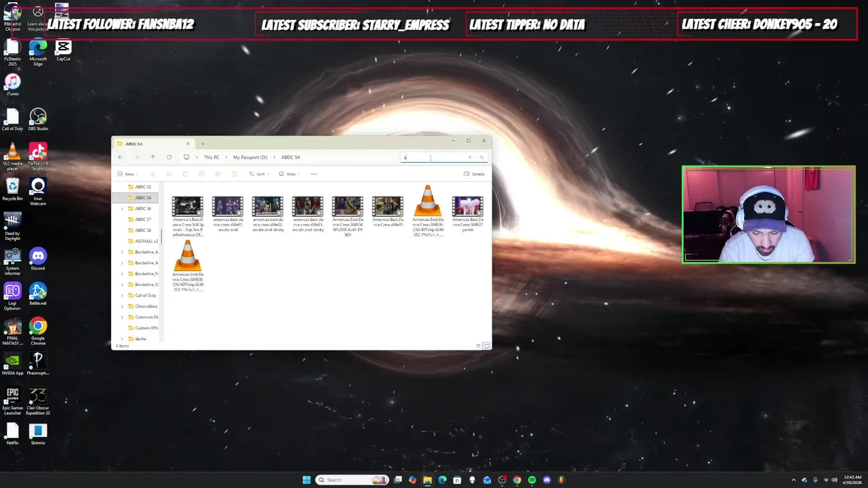Open the See more (...) toolbar menu

(x=313, y=174)
